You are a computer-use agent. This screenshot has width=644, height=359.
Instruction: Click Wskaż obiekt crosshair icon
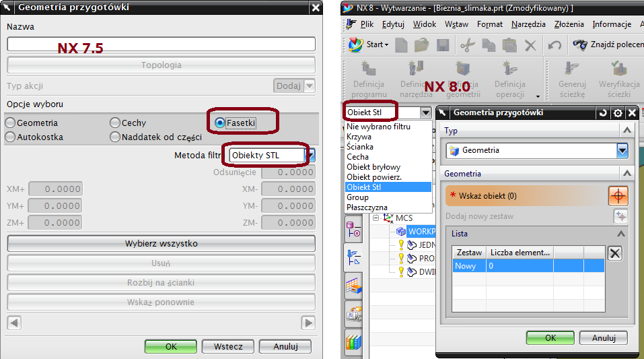[618, 196]
